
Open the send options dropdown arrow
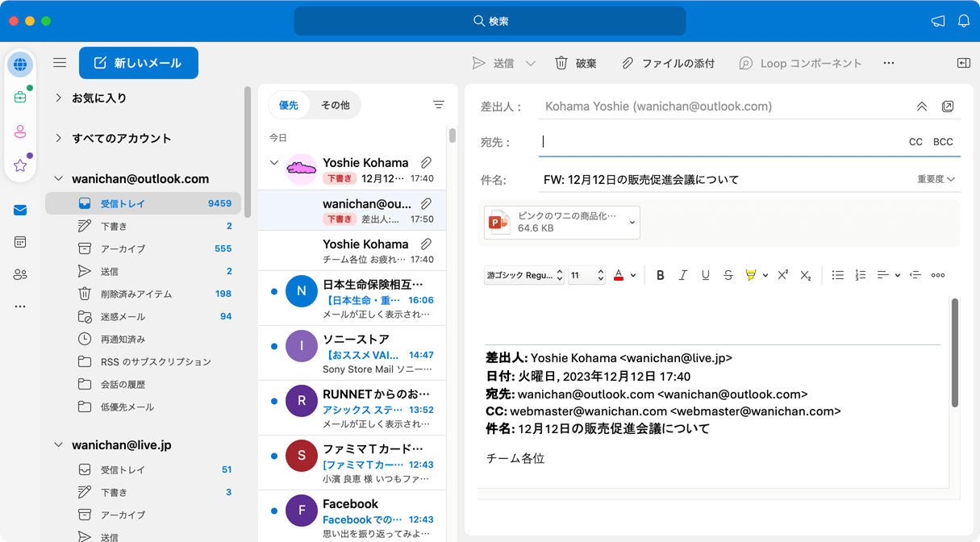(x=531, y=63)
